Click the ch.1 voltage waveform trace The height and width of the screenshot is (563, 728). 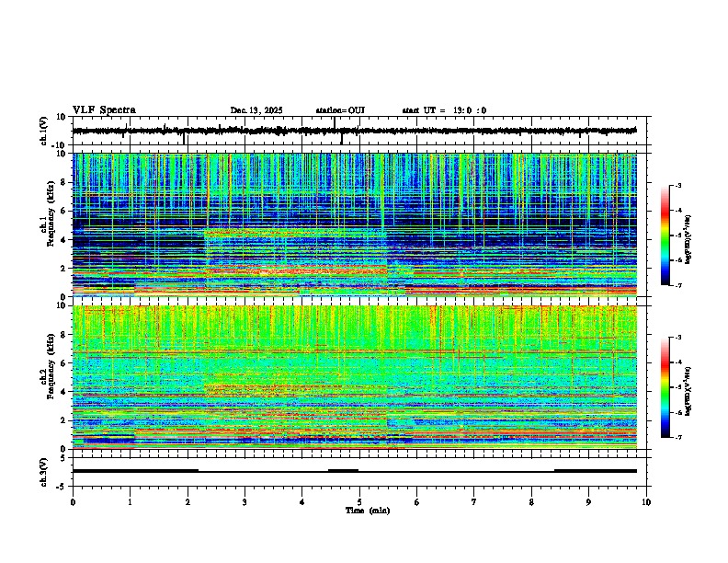[354, 131]
